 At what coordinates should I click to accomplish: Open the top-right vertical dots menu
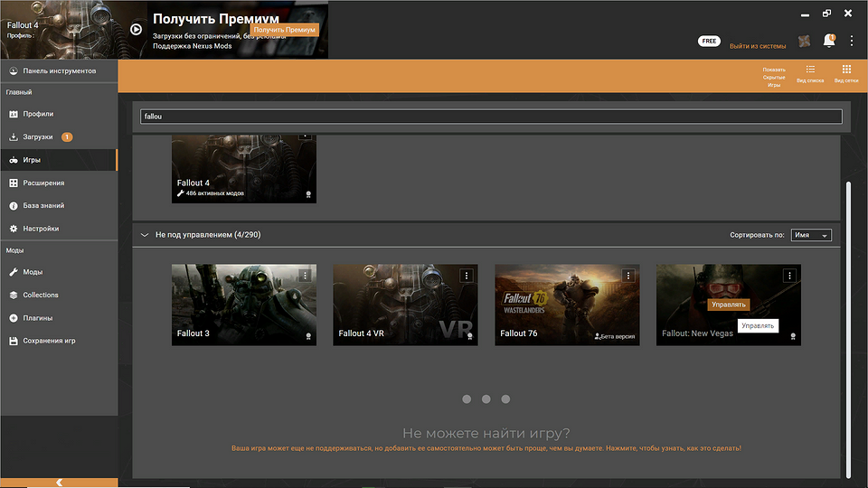coord(851,41)
